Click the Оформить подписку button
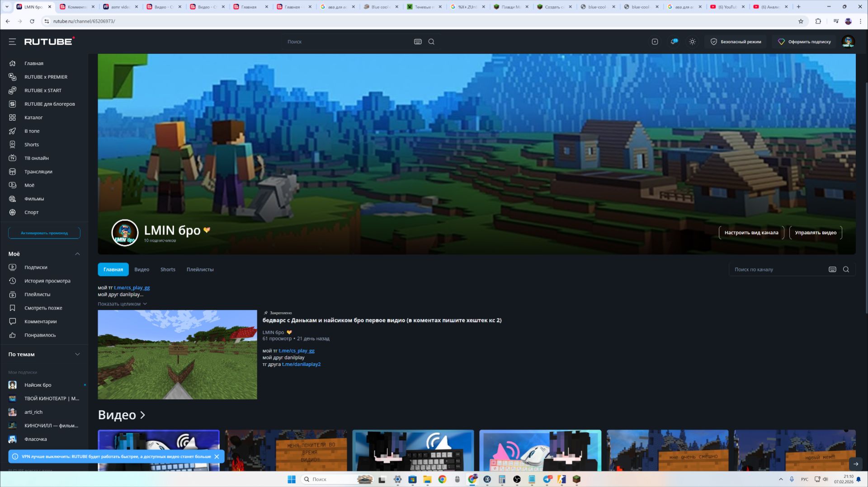This screenshot has width=868, height=487. (805, 42)
